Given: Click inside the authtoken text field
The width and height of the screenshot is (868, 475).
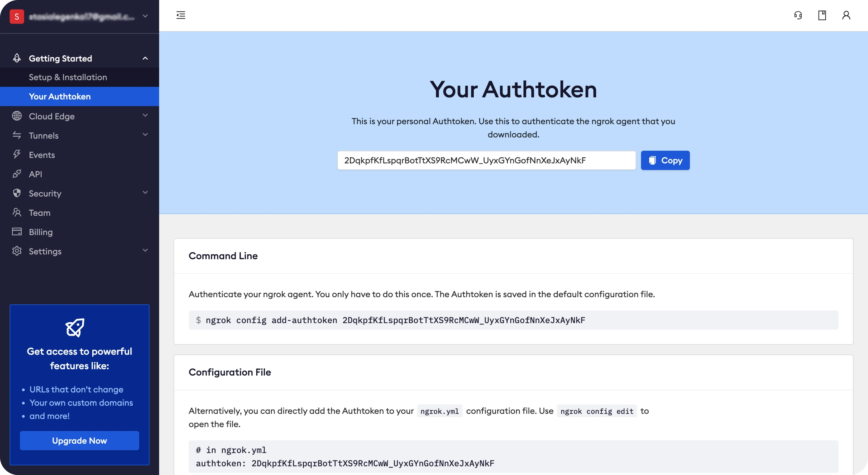Looking at the screenshot, I should pyautogui.click(x=486, y=160).
